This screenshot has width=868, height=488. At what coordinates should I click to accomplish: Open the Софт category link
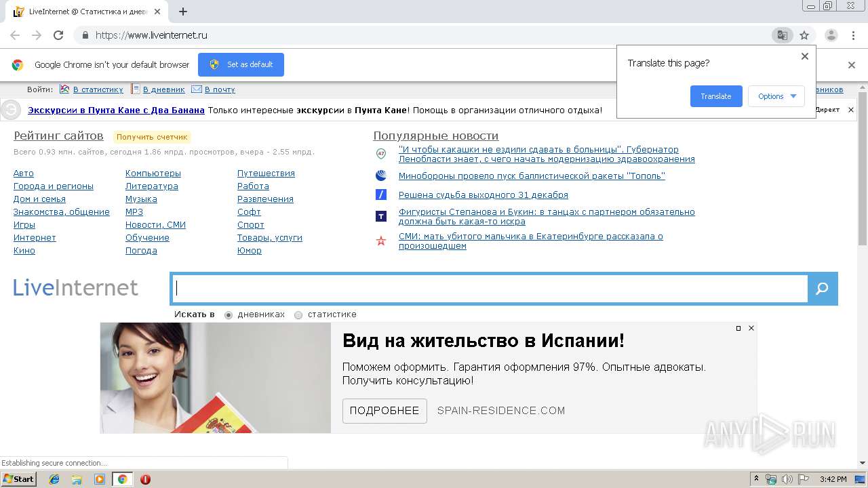point(249,212)
